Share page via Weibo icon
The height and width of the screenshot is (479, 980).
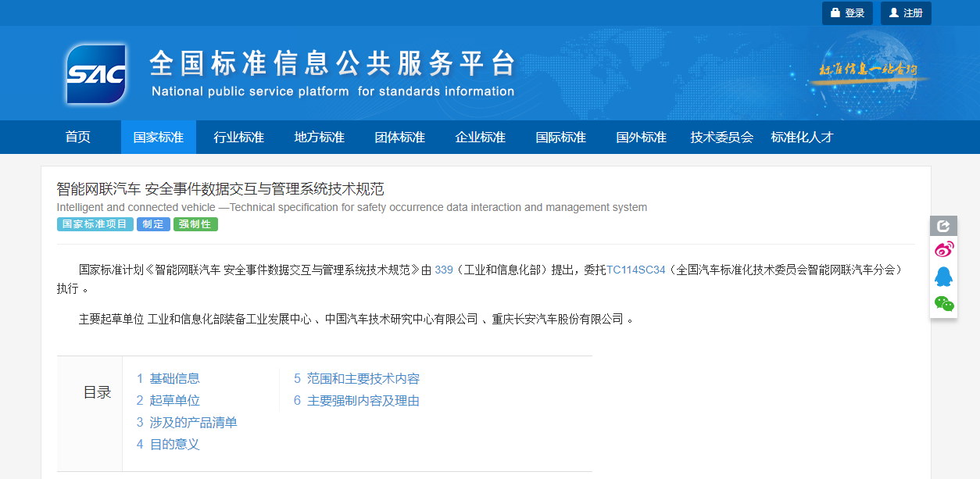pos(943,250)
